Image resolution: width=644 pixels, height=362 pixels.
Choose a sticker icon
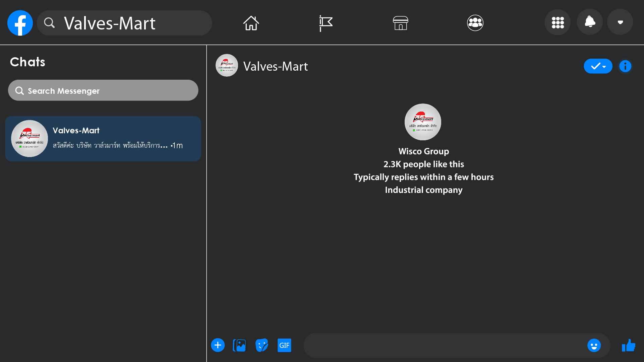[x=262, y=345]
